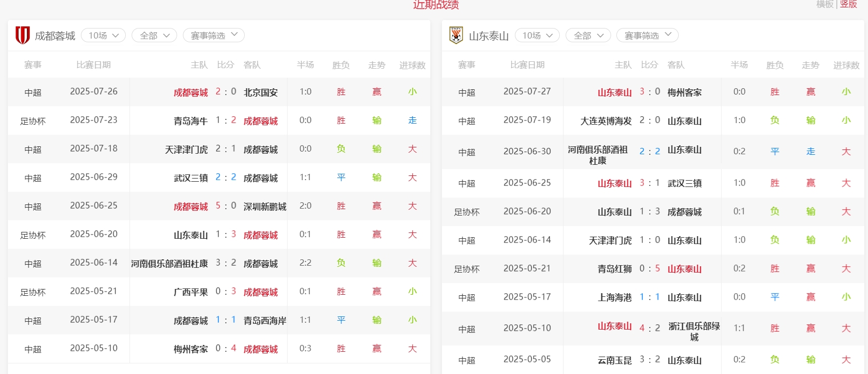Click the 5:0 score against 深圳新鹏城
Screen dimensions: 868x374
[x=226, y=206]
